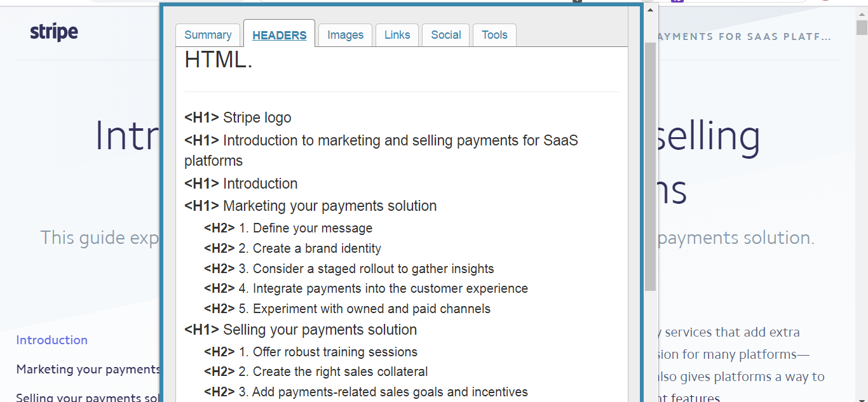Show the Social tab
The height and width of the screenshot is (402, 868).
pos(446,35)
